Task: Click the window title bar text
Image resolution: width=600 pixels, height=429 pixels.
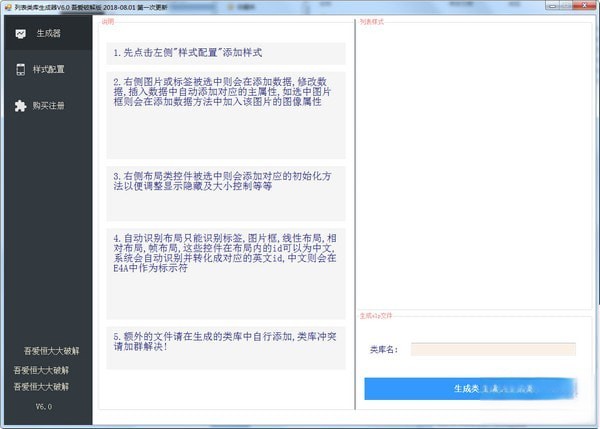Action: point(91,7)
